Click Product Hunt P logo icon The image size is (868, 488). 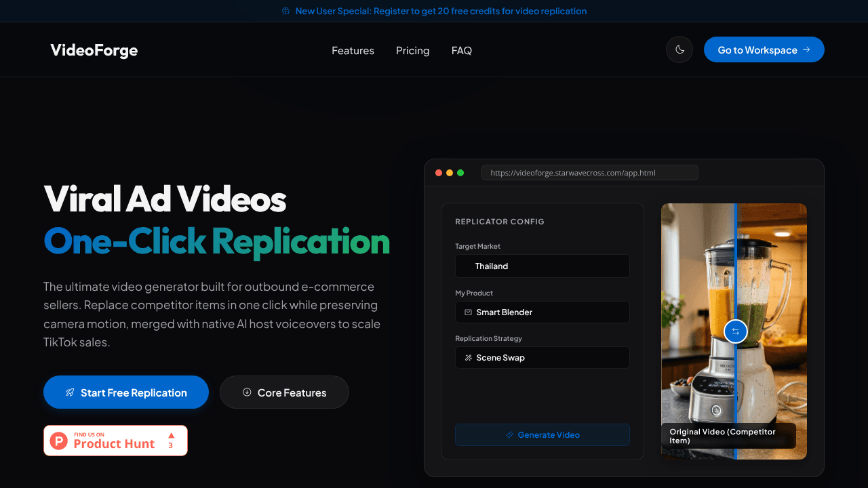(x=59, y=441)
